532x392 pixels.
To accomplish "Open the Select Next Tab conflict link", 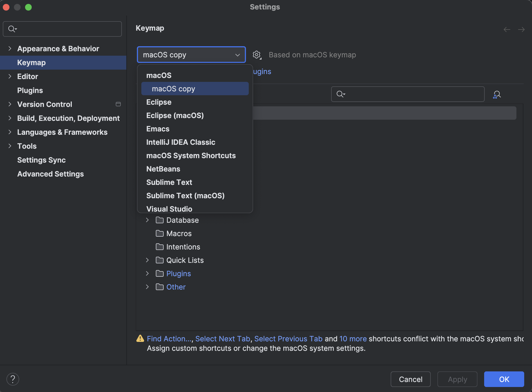I will coord(223,339).
